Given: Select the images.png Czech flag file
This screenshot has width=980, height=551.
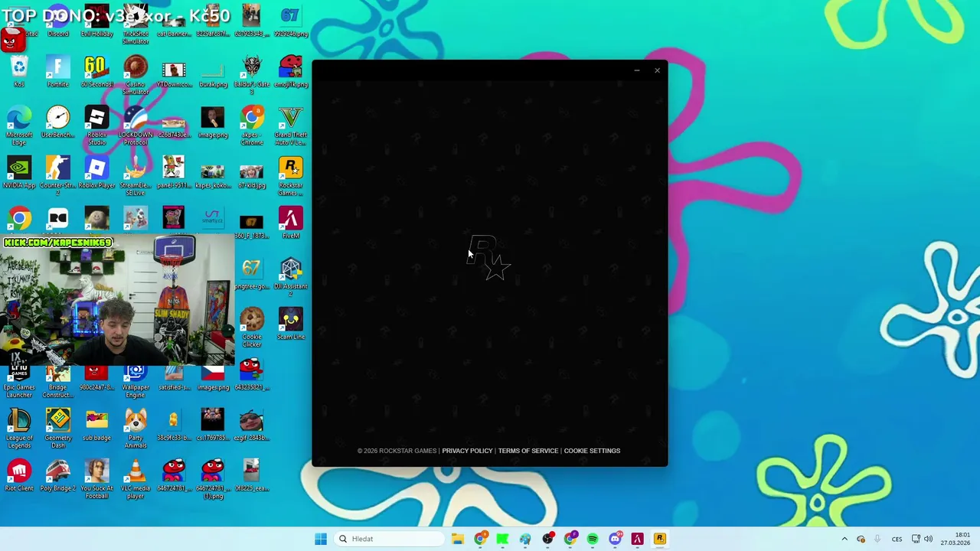Looking at the screenshot, I should pos(213,378).
